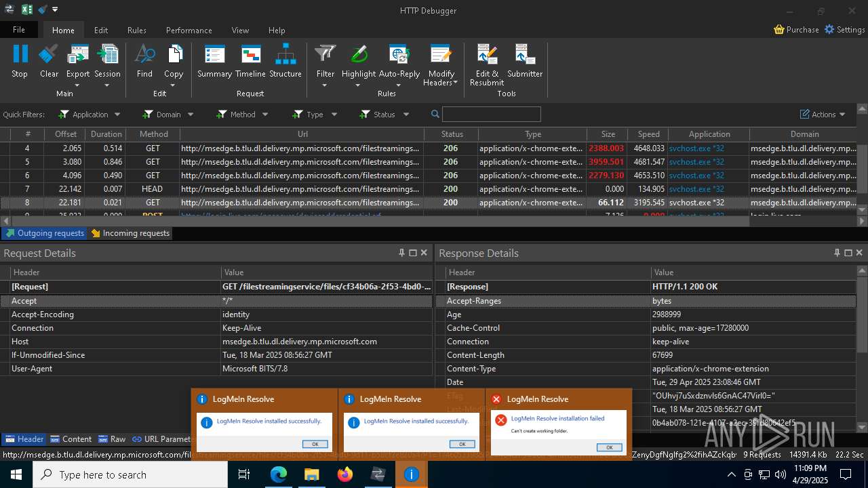Expand the Auto-Reply dropdown arrow
This screenshot has width=868, height=488.
[x=399, y=85]
